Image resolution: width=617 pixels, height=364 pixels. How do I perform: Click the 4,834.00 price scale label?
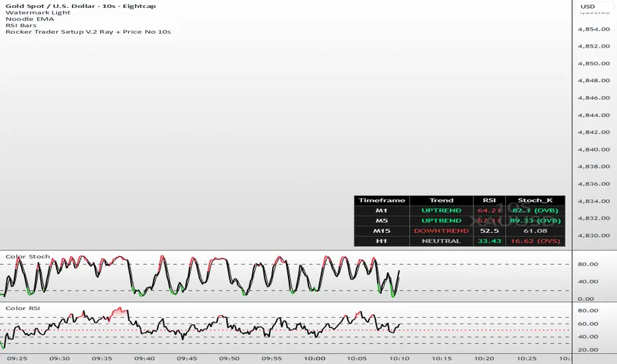pos(594,201)
